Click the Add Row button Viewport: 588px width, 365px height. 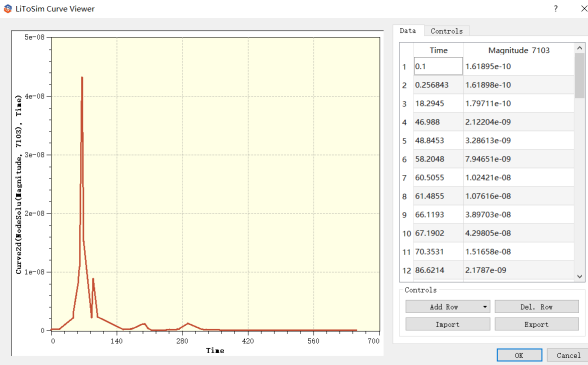coord(444,307)
